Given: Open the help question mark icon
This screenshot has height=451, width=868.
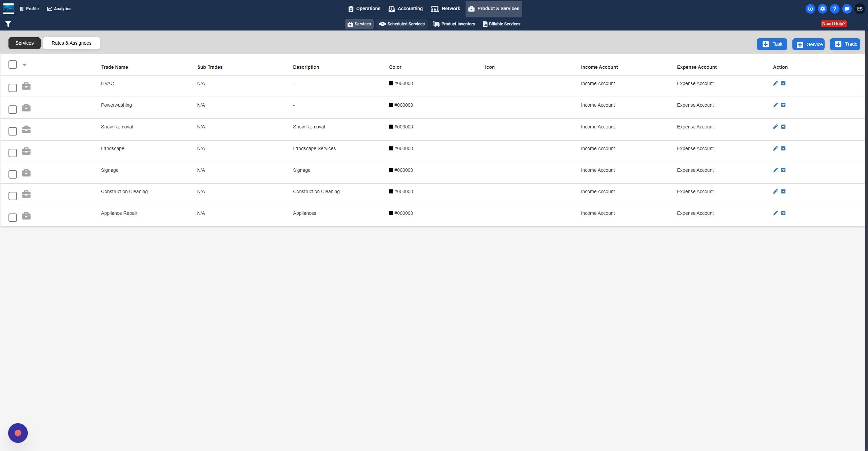Looking at the screenshot, I should pyautogui.click(x=834, y=9).
